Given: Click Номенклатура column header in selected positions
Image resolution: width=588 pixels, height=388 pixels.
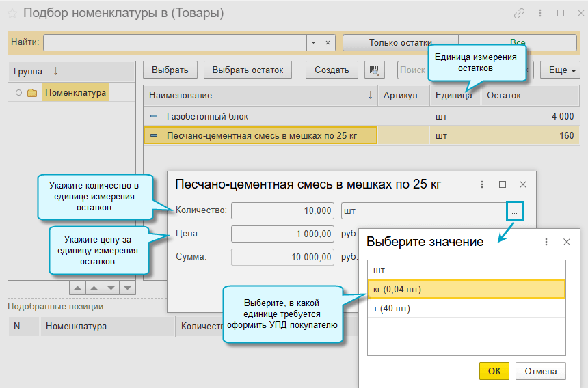Looking at the screenshot, I should click(x=107, y=327).
